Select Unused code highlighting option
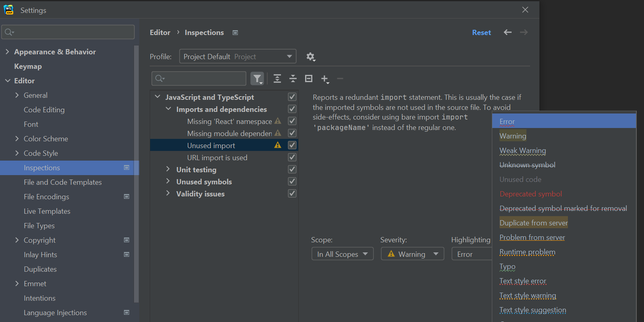This screenshot has width=644, height=322. click(x=564, y=179)
